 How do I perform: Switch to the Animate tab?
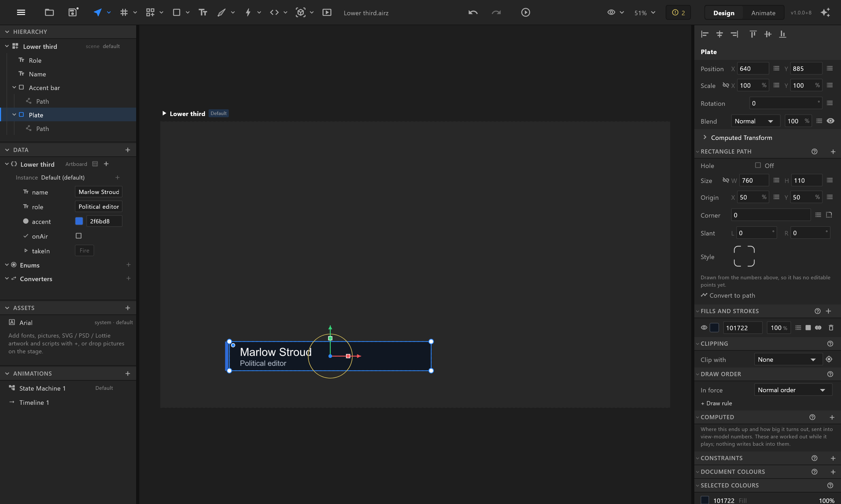point(763,13)
